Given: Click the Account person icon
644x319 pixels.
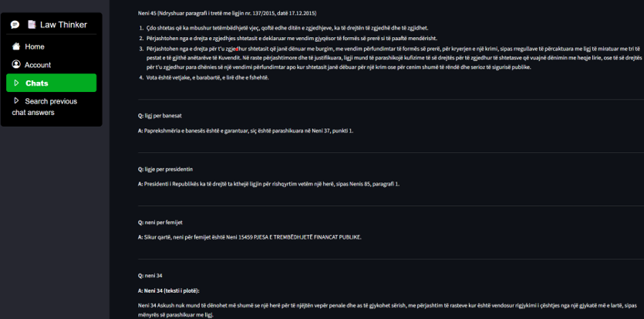Looking at the screenshot, I should (x=16, y=65).
